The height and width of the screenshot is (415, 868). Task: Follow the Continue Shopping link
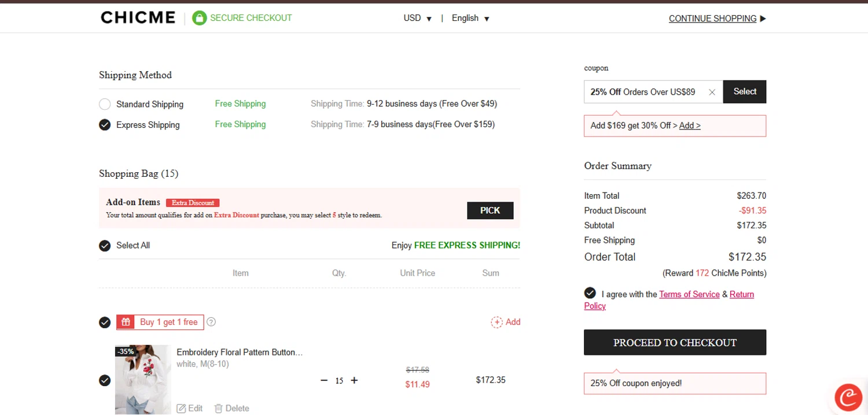[x=717, y=18]
